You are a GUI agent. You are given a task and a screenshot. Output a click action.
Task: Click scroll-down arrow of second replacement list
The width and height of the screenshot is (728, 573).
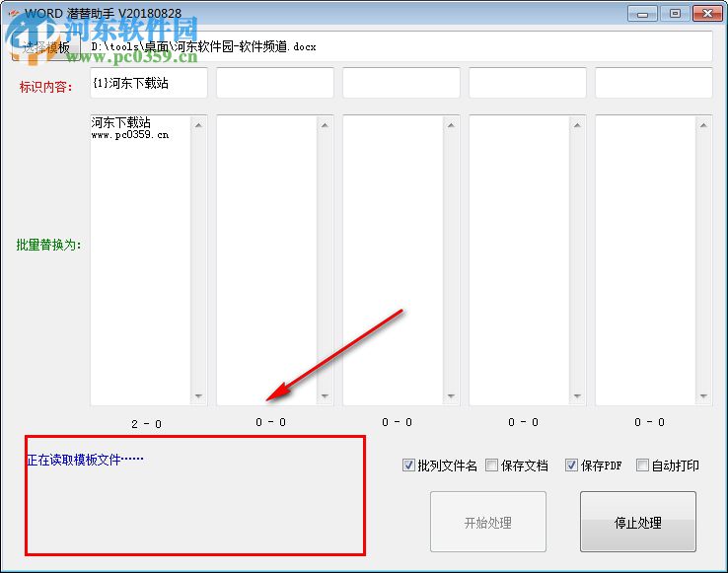click(x=325, y=396)
